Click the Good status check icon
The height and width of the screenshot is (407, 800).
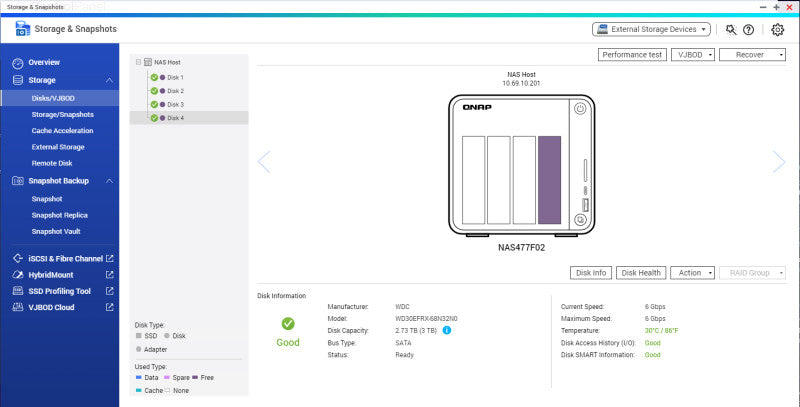coord(288,323)
